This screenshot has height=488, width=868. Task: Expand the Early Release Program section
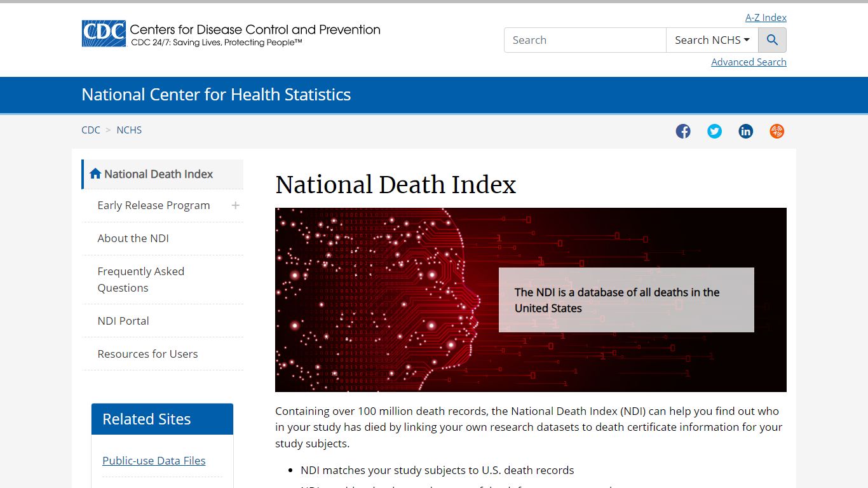click(235, 205)
